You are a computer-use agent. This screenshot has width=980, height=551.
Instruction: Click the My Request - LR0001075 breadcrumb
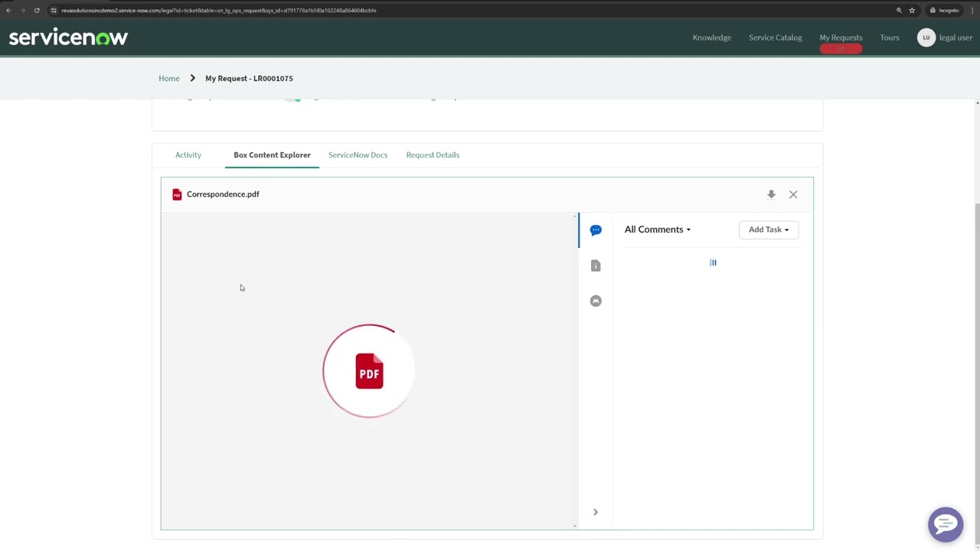(249, 78)
